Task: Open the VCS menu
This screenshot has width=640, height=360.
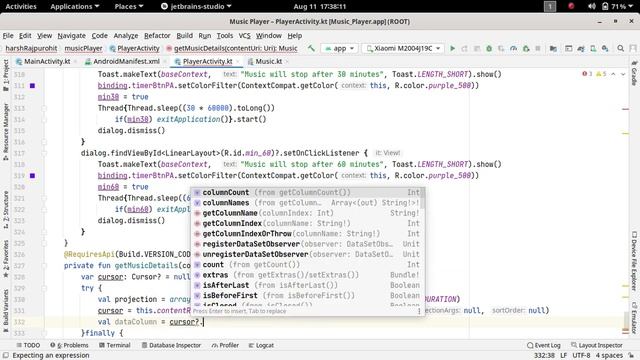Action: point(244,36)
